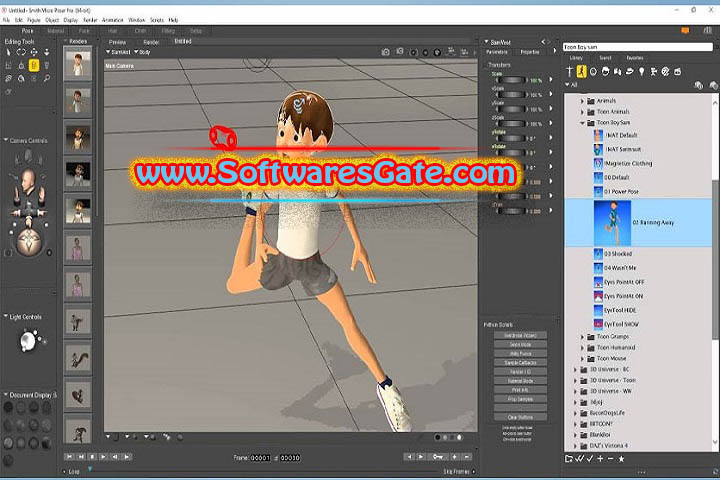Select the Rotate editing tool
720x480 pixels.
(21, 52)
